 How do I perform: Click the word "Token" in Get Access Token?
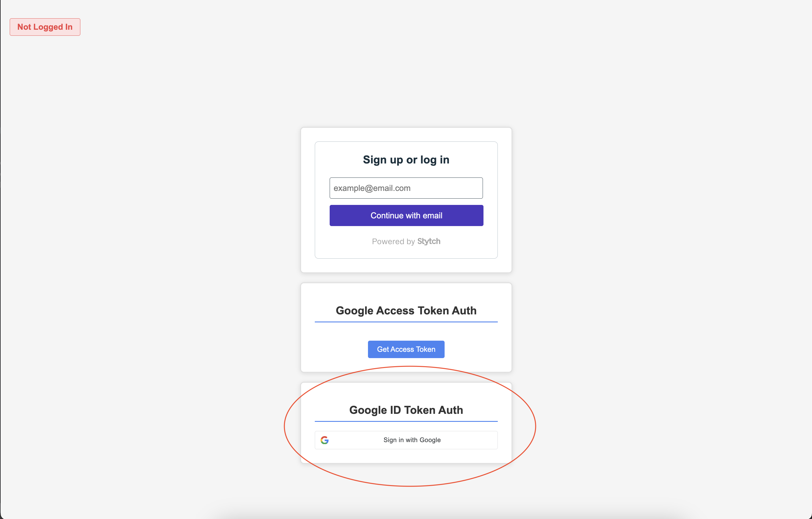(425, 350)
